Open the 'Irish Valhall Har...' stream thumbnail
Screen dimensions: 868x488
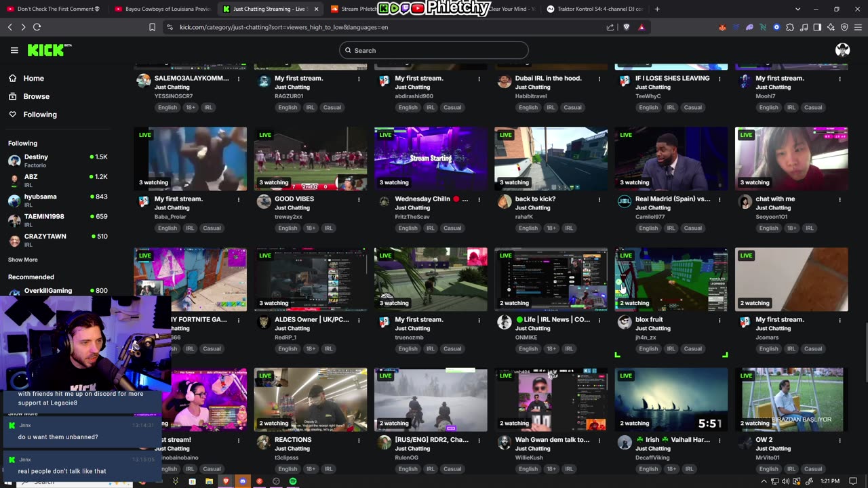[x=671, y=400]
